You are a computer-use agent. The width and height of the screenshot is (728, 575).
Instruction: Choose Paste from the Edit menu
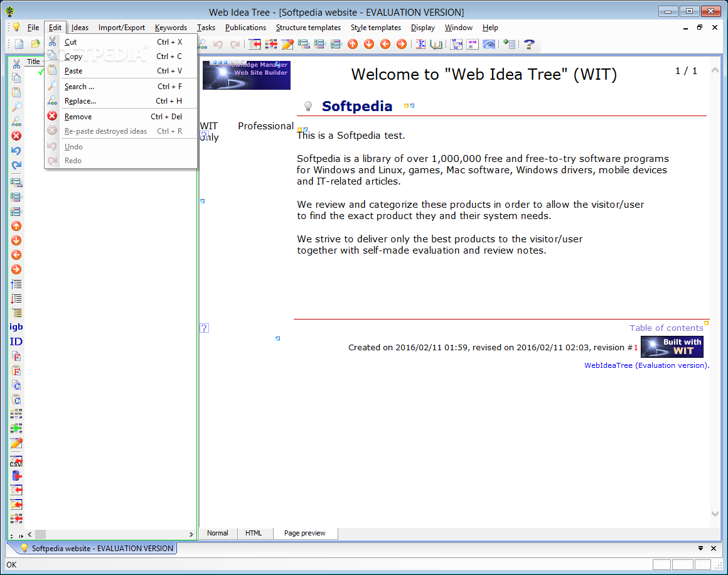(x=120, y=70)
